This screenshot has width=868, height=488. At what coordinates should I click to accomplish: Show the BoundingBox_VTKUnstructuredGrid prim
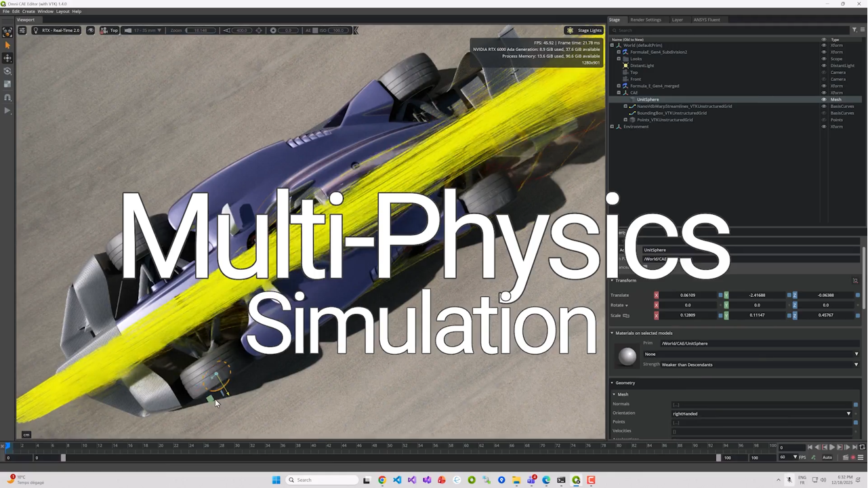824,113
